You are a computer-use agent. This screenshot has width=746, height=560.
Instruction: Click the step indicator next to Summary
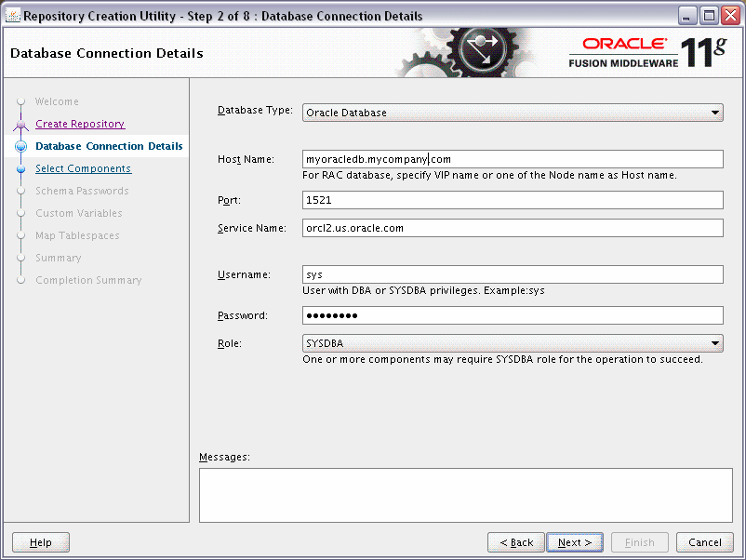coord(21,258)
